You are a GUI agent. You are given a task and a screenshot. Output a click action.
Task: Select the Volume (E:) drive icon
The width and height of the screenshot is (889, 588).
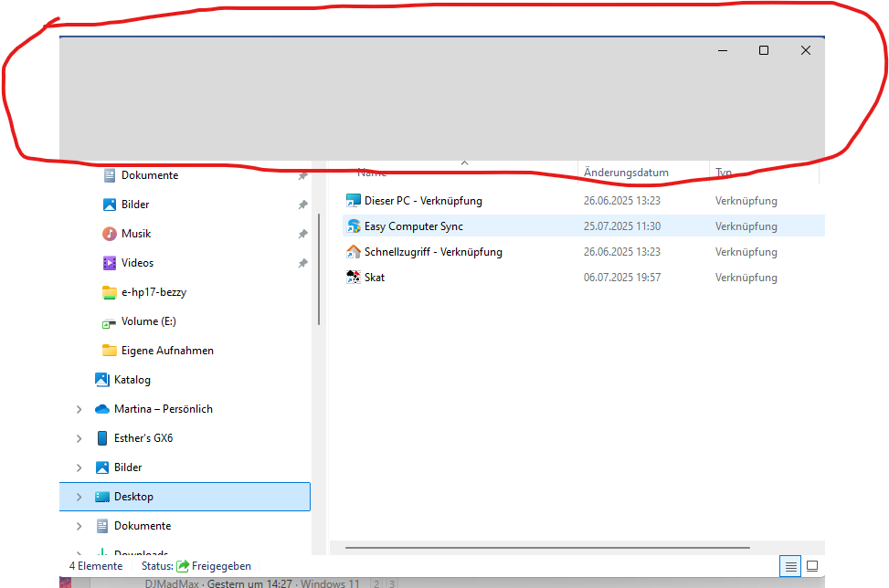point(110,320)
